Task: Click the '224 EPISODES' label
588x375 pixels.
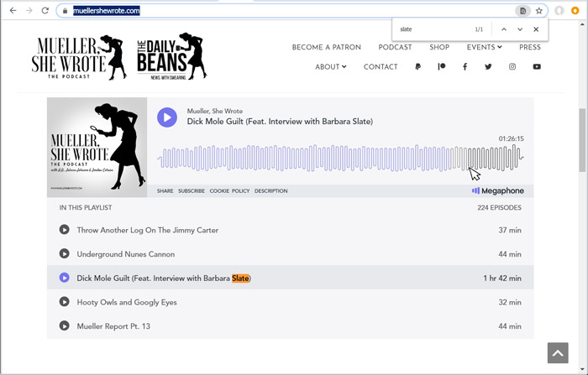Action: 499,207
